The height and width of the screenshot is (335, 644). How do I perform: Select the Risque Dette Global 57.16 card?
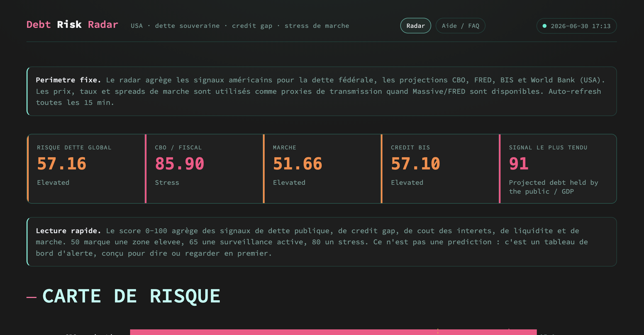point(86,169)
